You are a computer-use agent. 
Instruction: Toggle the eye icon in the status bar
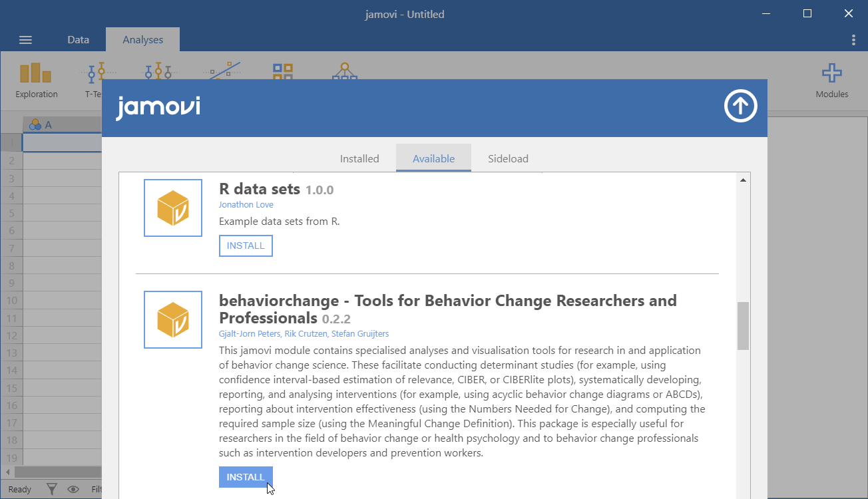75,489
